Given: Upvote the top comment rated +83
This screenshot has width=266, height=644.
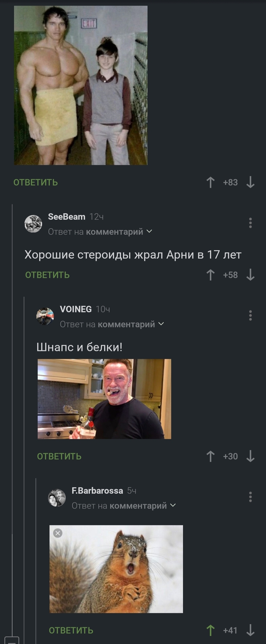Looking at the screenshot, I should click(x=211, y=183).
